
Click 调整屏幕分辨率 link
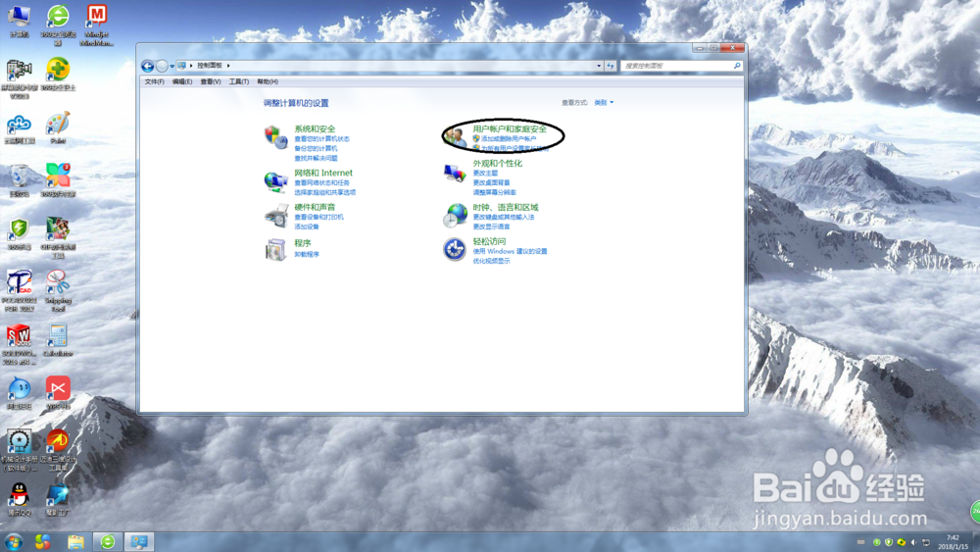point(494,192)
